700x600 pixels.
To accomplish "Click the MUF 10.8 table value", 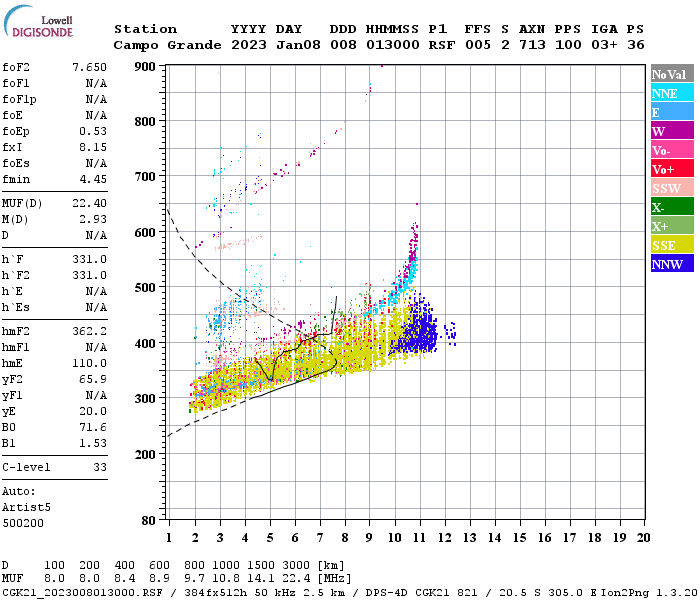I will [226, 578].
